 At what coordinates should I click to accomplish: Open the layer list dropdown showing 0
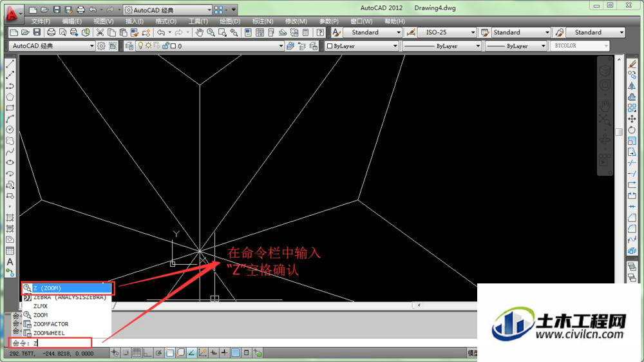pyautogui.click(x=281, y=46)
